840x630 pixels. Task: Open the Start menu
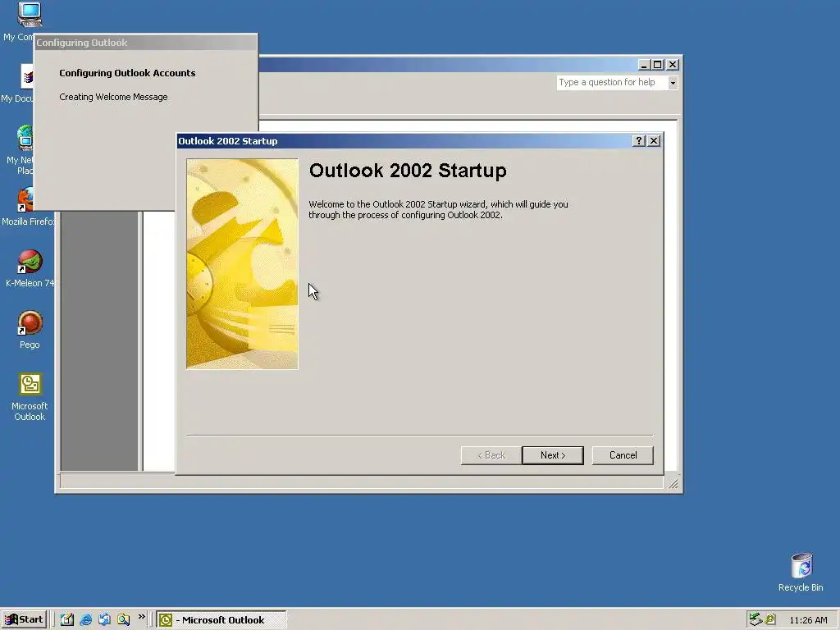pos(24,619)
